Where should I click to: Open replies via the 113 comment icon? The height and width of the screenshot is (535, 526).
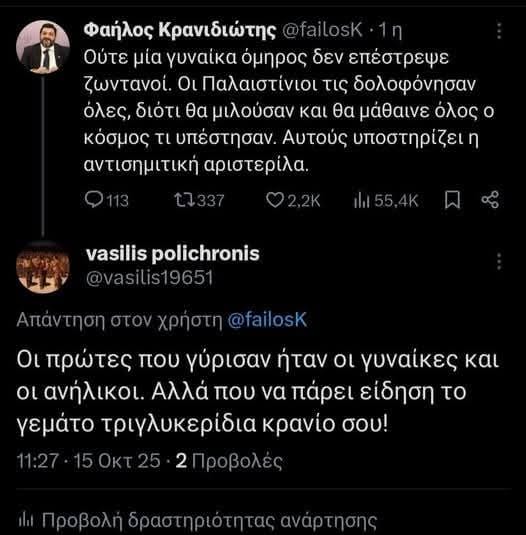click(x=93, y=200)
